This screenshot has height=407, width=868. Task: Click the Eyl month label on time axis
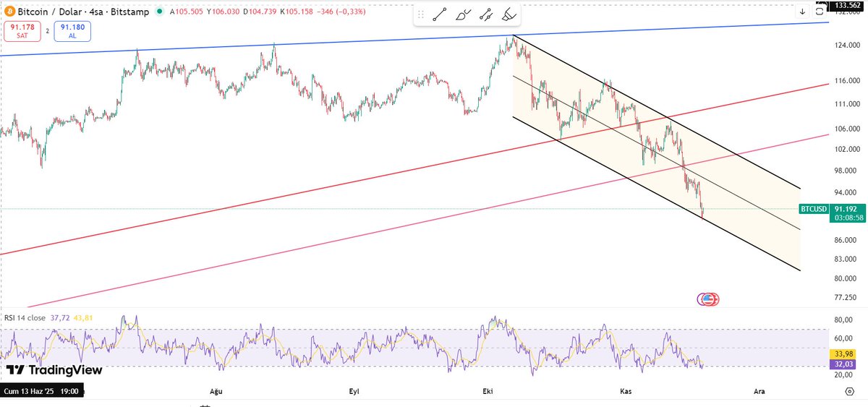click(354, 391)
